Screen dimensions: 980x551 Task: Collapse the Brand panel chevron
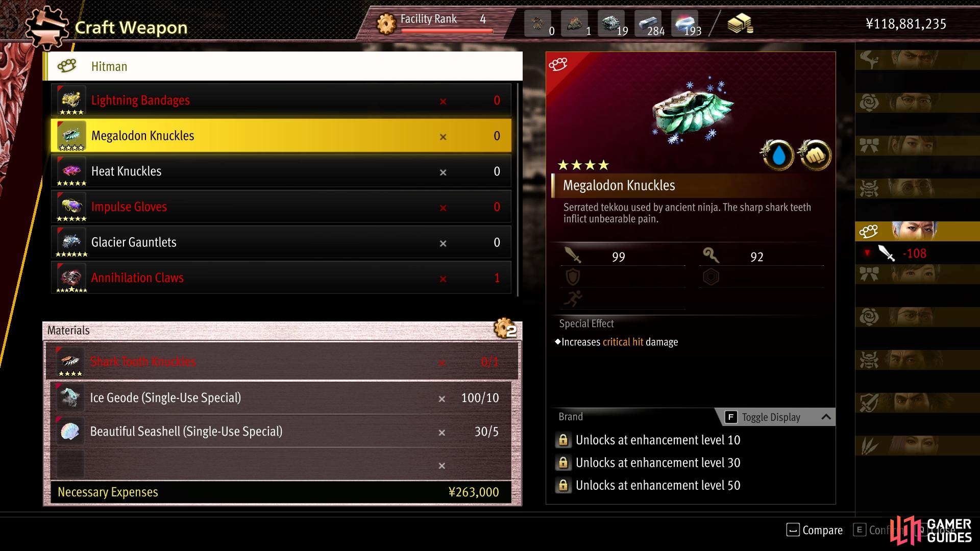point(826,417)
